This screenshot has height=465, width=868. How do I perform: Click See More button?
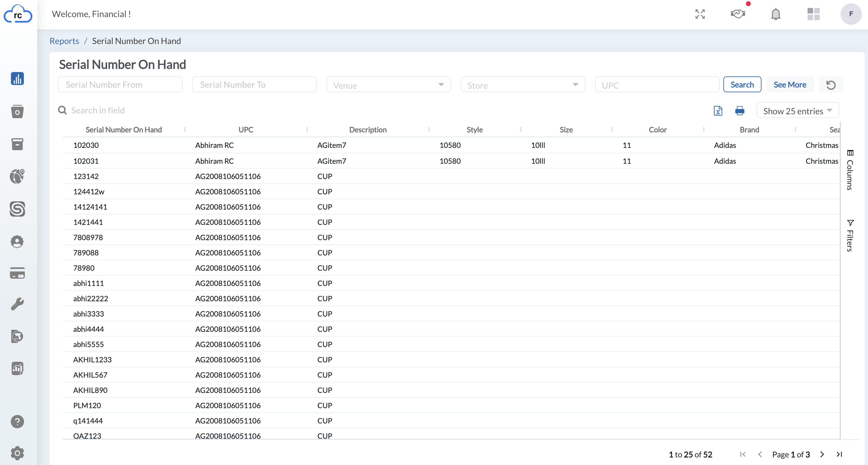click(790, 85)
